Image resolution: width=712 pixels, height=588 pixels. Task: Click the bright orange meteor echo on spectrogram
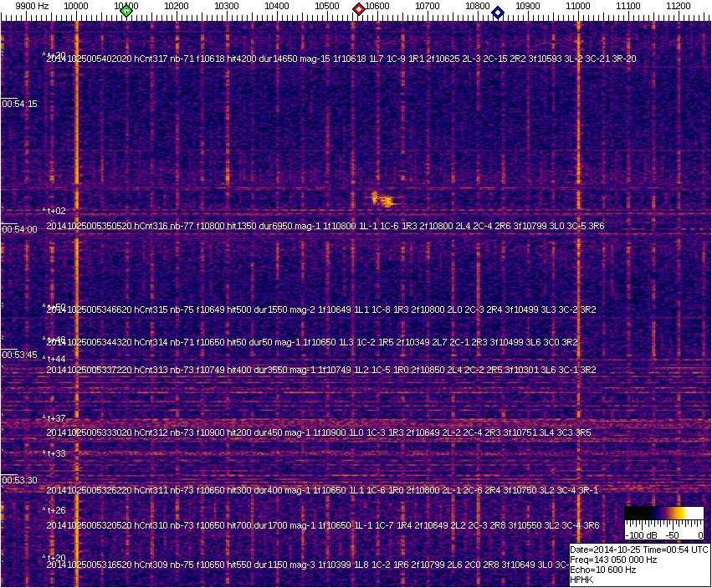coord(382,199)
